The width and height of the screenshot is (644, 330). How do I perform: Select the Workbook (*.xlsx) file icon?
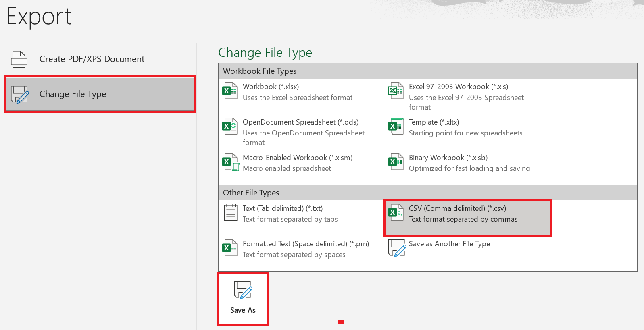(230, 91)
